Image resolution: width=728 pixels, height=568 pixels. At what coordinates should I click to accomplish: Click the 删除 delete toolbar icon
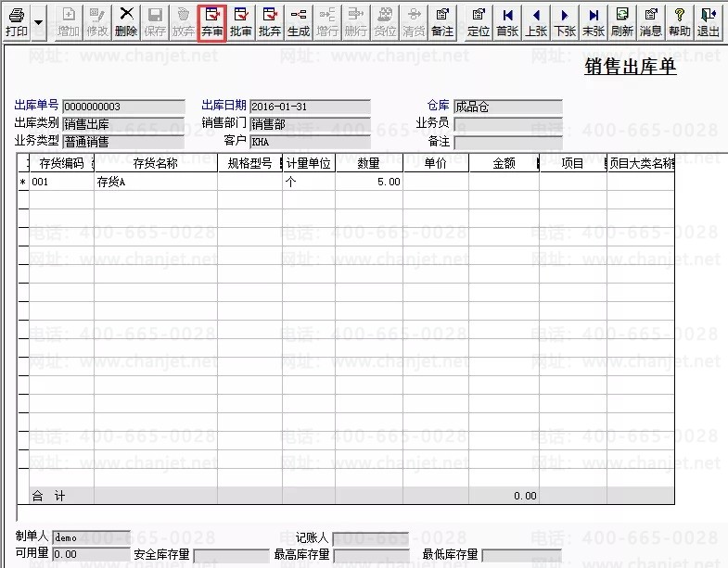(x=126, y=22)
